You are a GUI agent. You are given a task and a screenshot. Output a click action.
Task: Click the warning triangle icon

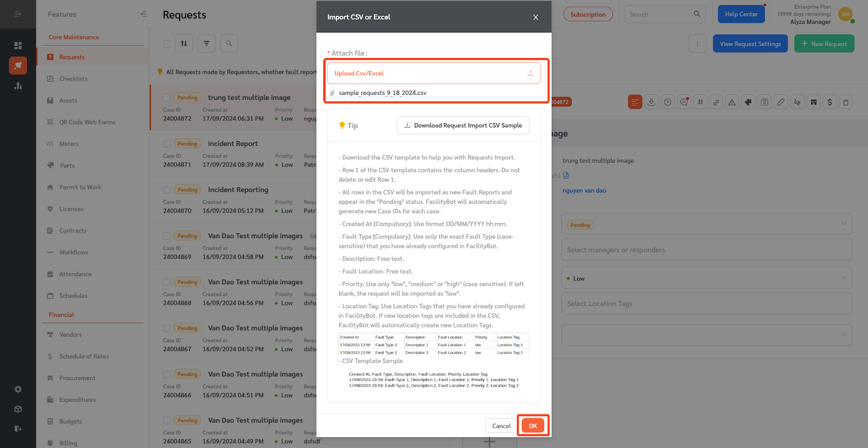point(732,102)
